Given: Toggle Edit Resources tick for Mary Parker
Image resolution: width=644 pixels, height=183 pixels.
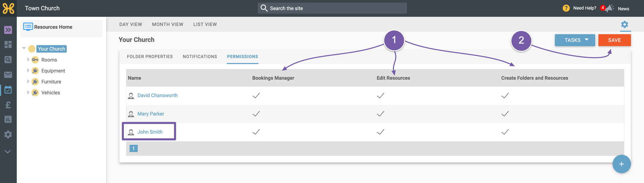Looking at the screenshot, I should point(381,114).
